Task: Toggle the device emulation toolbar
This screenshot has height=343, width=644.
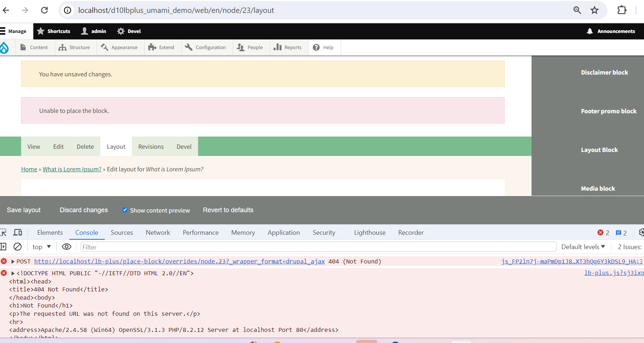Action: 18,232
